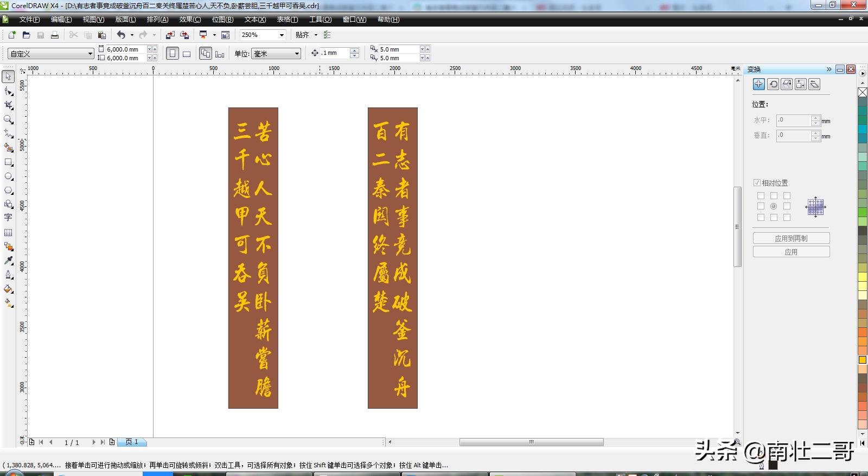The height and width of the screenshot is (476, 868).
Task: Open the 排列(A) menu
Action: (157, 20)
